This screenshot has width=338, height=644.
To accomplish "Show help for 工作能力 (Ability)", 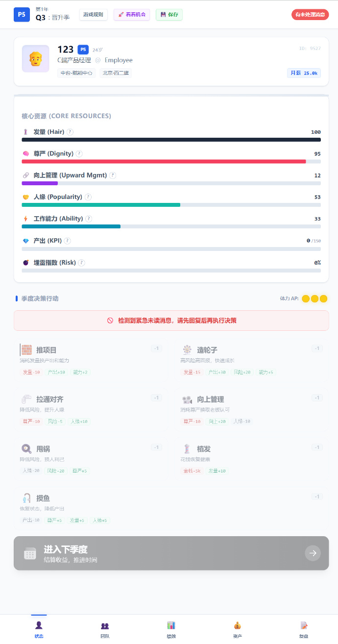I will coord(89,219).
